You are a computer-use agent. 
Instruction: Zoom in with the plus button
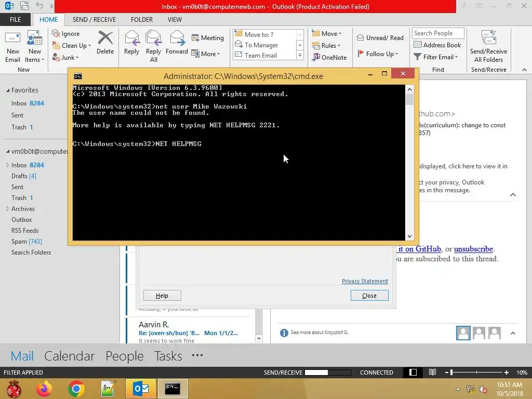point(507,373)
